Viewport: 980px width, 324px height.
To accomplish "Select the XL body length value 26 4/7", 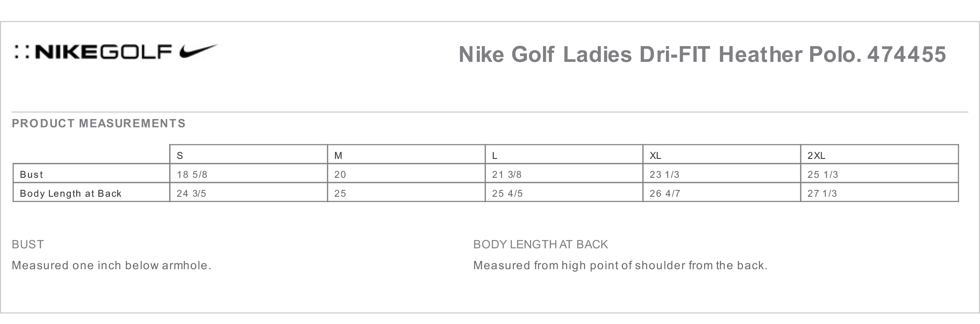I will (x=665, y=194).
